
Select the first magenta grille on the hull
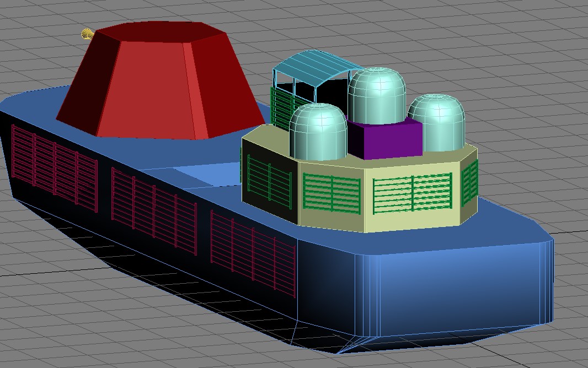pyautogui.click(x=55, y=169)
